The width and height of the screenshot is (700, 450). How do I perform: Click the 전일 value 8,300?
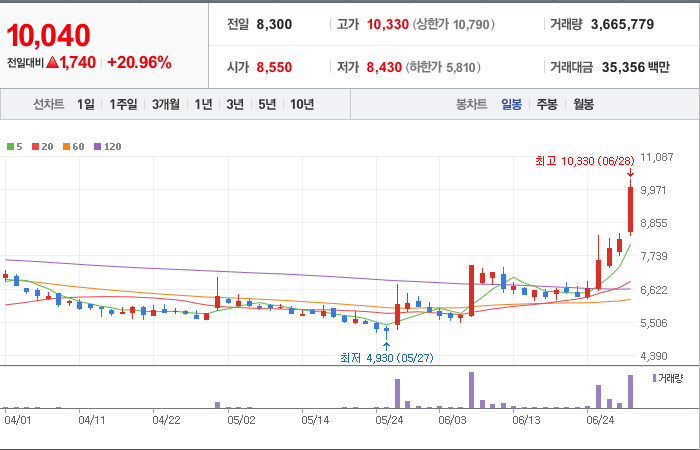(274, 24)
